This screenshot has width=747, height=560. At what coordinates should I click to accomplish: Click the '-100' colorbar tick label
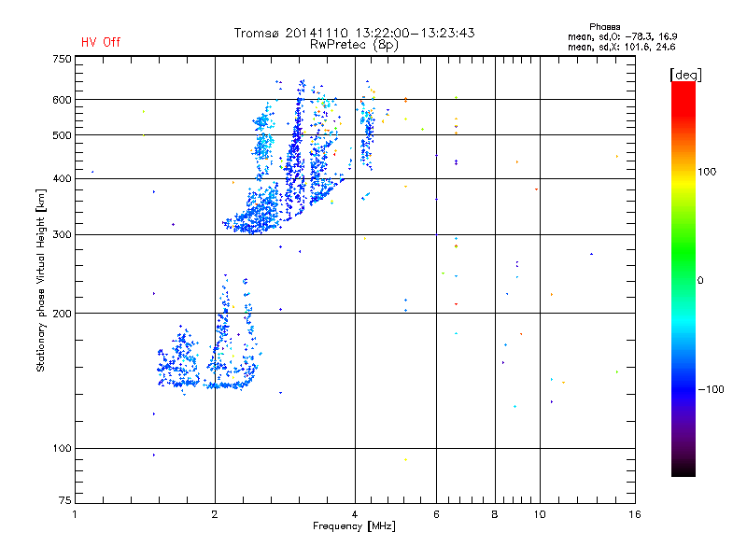[x=712, y=389]
